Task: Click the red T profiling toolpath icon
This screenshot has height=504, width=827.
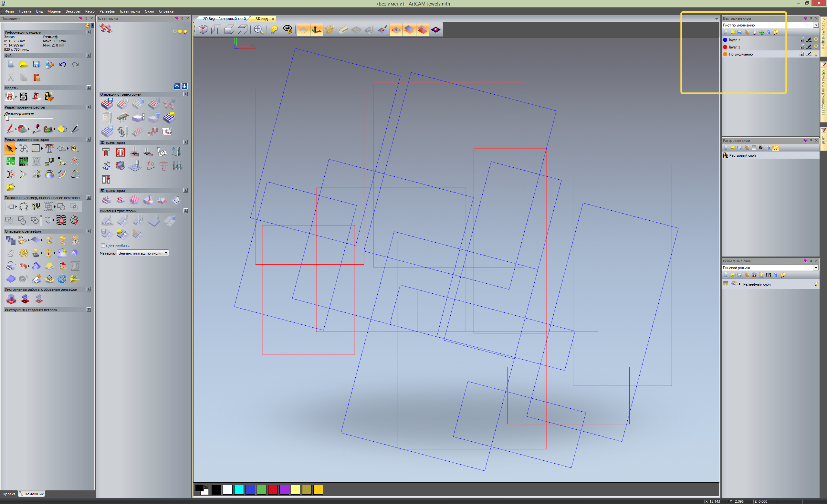Action: pos(106,152)
